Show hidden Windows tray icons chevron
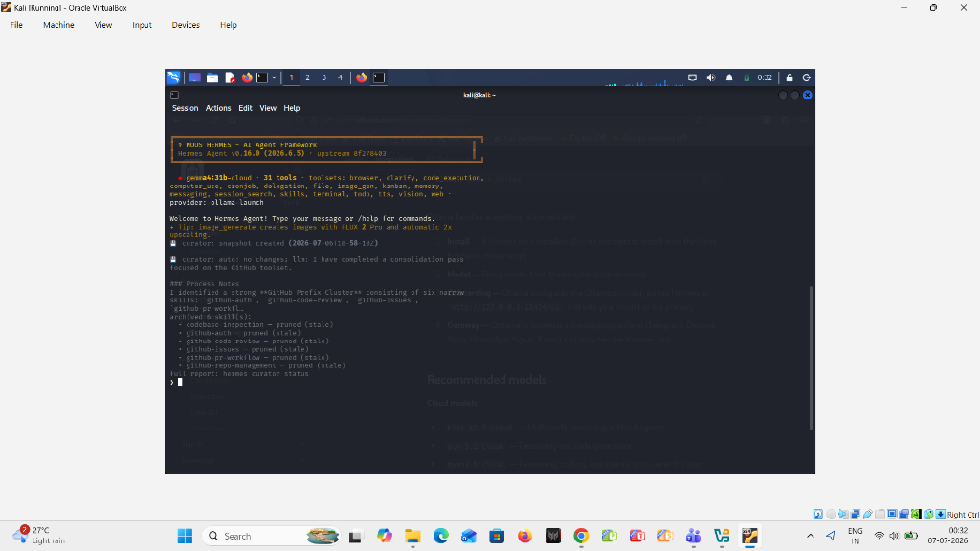Viewport: 980px width, 551px height. tap(810, 536)
